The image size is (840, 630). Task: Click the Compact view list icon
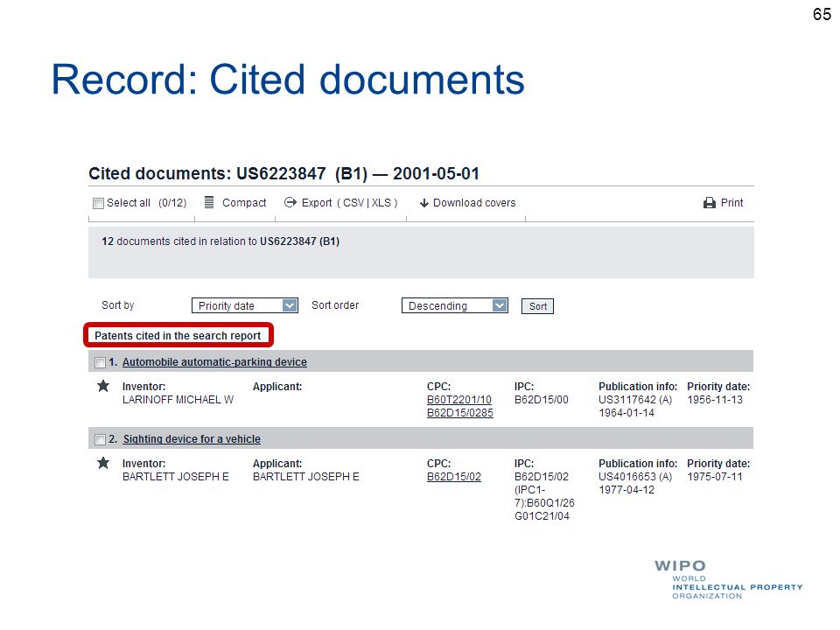pos(209,202)
